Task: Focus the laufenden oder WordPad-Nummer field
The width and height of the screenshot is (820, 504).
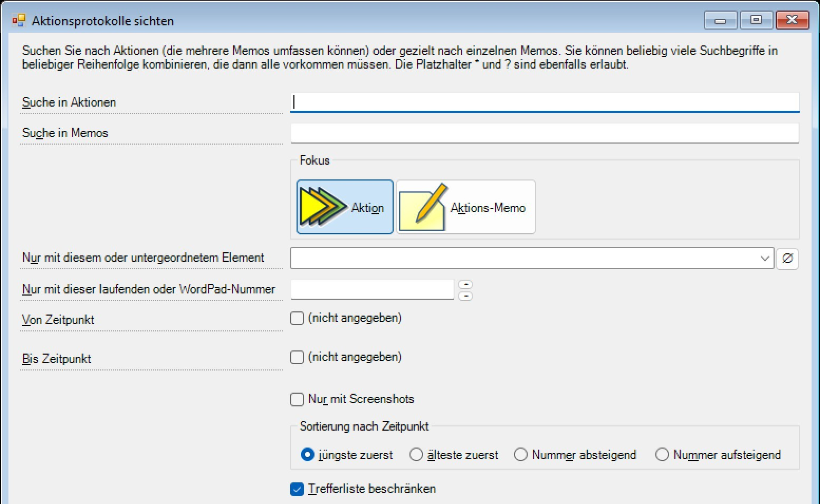Action: (372, 289)
